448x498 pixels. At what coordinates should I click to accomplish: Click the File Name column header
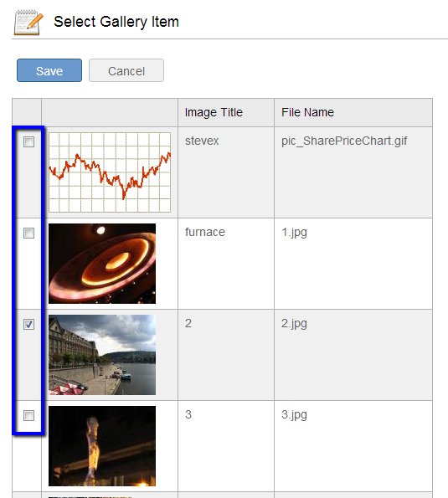(307, 112)
